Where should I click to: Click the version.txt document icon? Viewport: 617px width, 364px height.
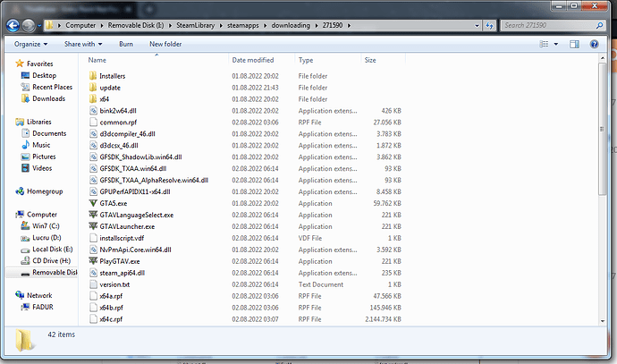pyautogui.click(x=93, y=284)
